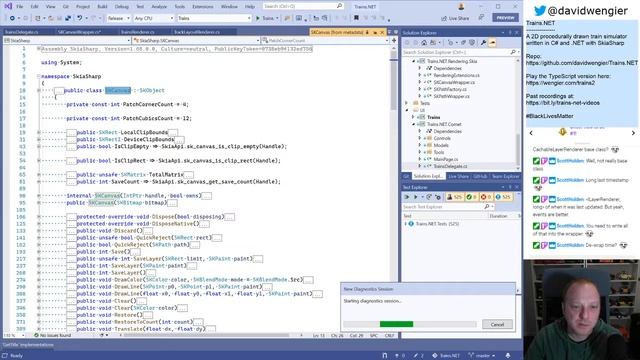Collapse the Trains.NET.Comet project node

coord(413,124)
